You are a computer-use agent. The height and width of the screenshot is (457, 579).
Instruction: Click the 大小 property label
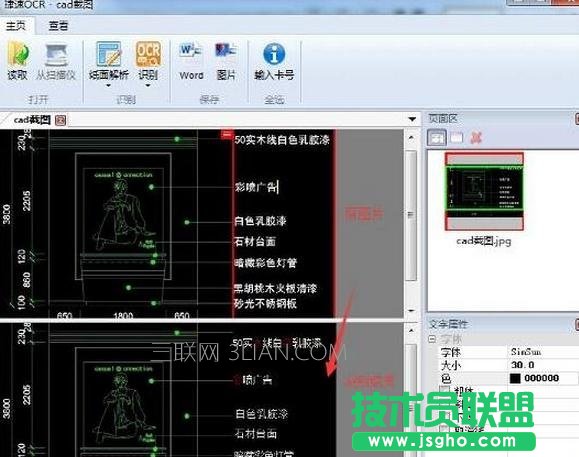click(x=450, y=365)
